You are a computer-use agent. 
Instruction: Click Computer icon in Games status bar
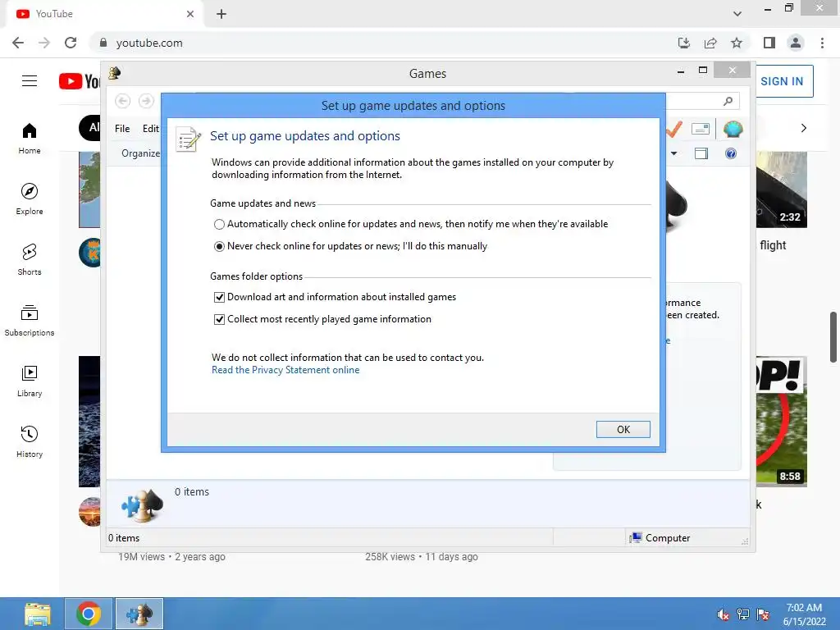(636, 538)
